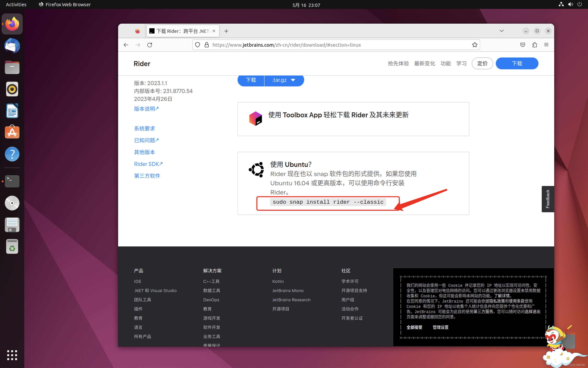Open the floppy save-disk dock icon
The height and width of the screenshot is (368, 588).
[x=12, y=225]
